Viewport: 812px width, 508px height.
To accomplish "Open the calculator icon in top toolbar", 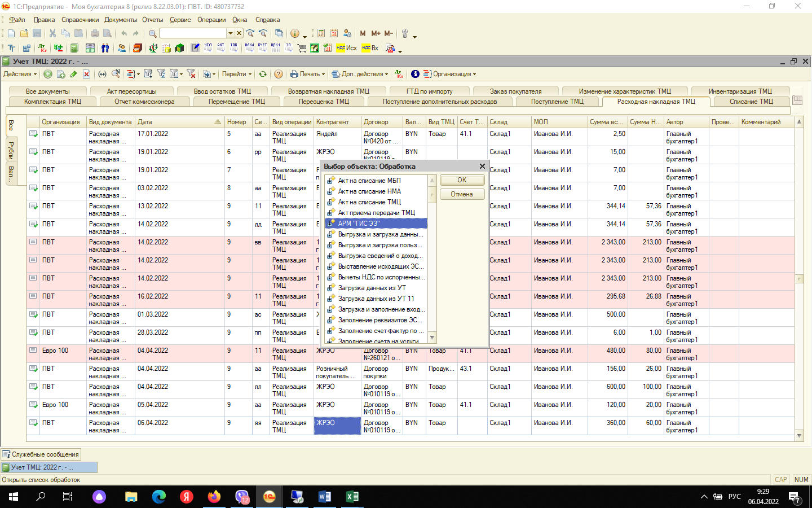I will [x=321, y=34].
